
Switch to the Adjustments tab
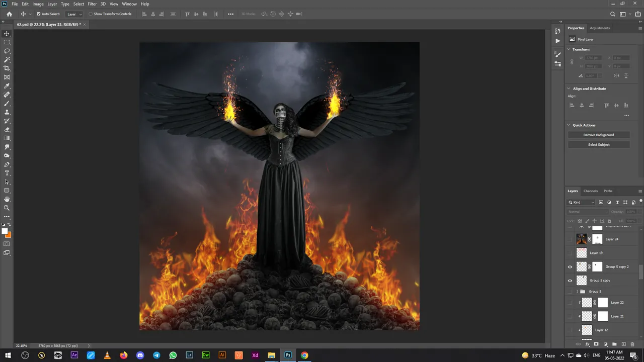point(600,28)
